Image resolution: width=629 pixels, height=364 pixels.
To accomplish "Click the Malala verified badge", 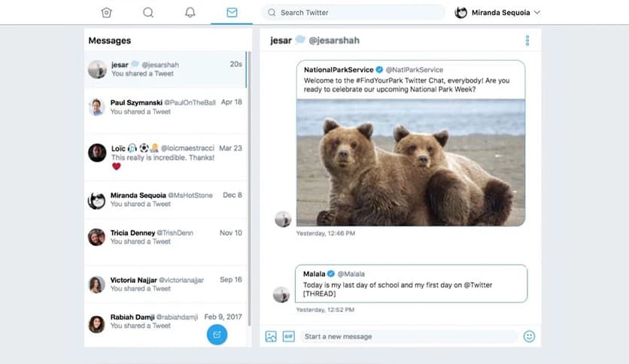I will tap(330, 274).
